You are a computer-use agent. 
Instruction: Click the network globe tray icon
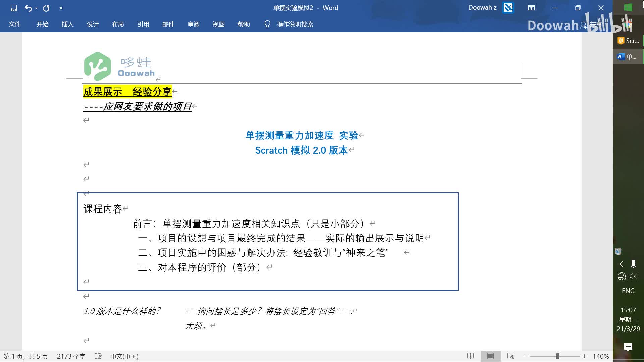pos(621,276)
